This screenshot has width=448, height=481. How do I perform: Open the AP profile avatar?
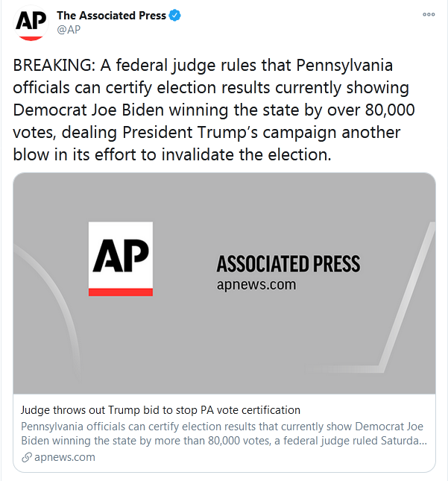coord(31,25)
